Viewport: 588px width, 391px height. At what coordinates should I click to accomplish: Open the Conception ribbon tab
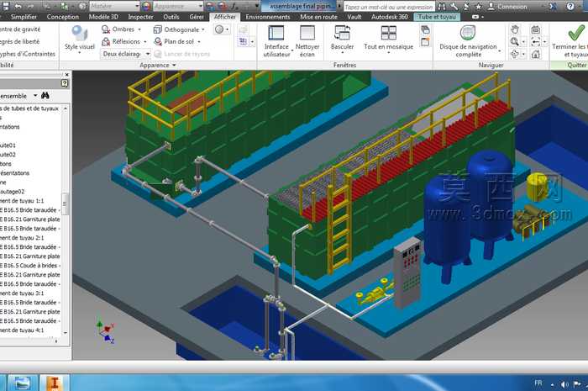pyautogui.click(x=63, y=17)
